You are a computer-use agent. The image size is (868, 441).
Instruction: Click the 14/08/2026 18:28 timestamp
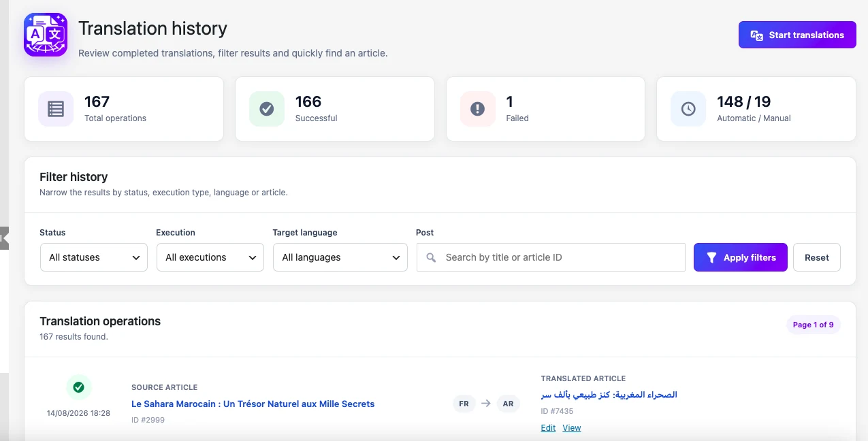[78, 413]
